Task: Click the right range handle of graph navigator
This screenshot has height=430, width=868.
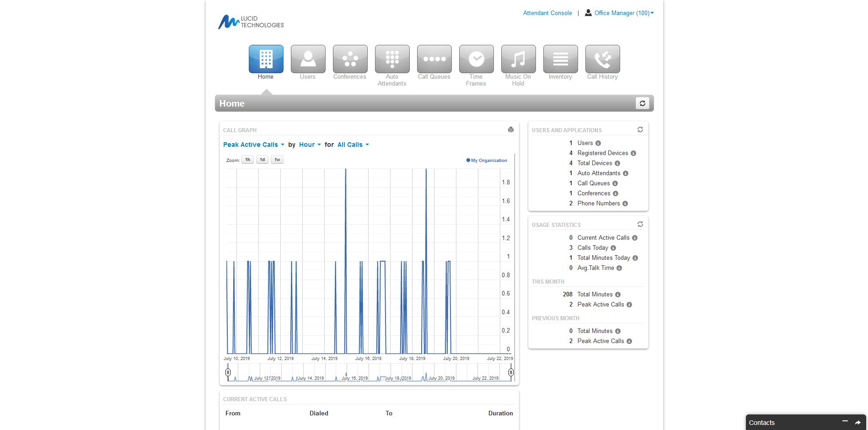Action: click(x=511, y=372)
